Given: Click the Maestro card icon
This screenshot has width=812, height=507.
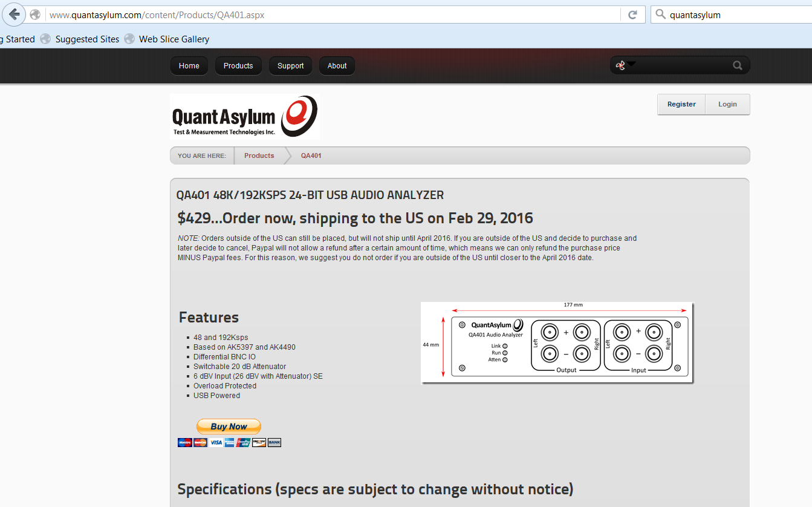Looking at the screenshot, I should (185, 442).
